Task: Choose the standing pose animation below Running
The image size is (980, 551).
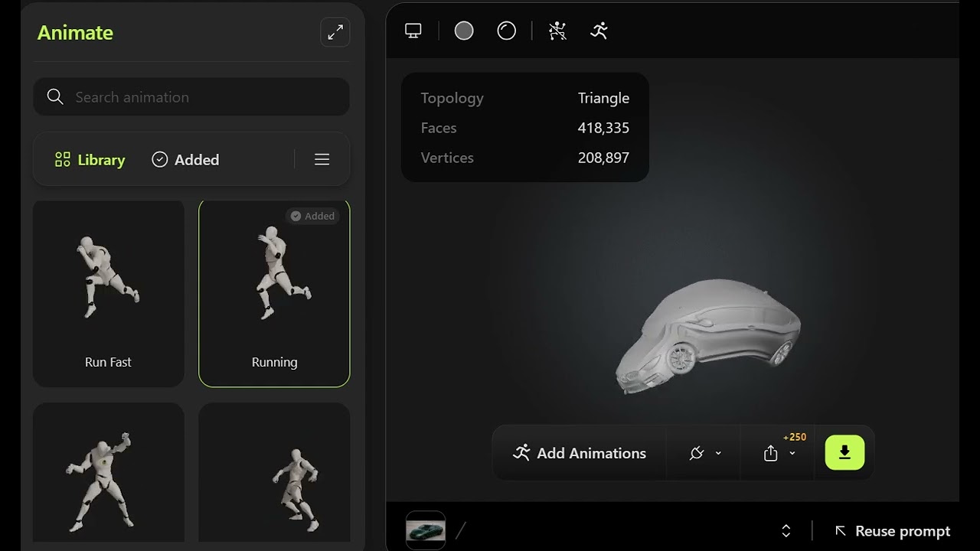Action: 274,472
